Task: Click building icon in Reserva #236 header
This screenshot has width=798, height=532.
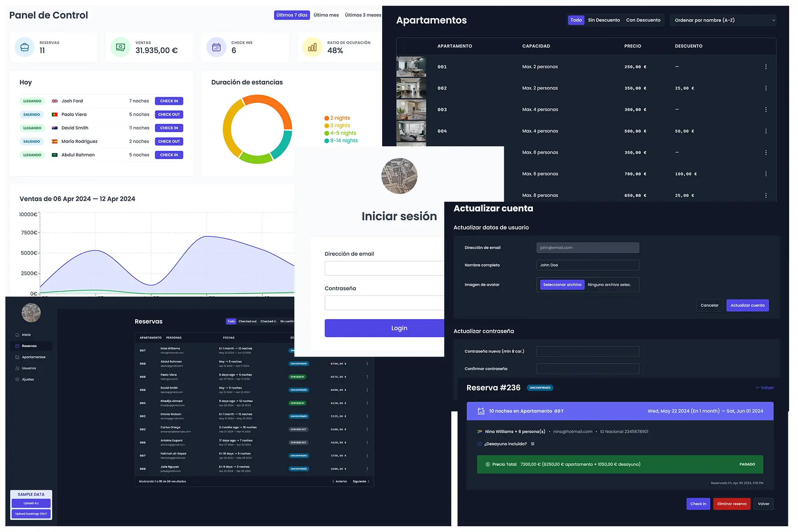Action: pos(481,411)
